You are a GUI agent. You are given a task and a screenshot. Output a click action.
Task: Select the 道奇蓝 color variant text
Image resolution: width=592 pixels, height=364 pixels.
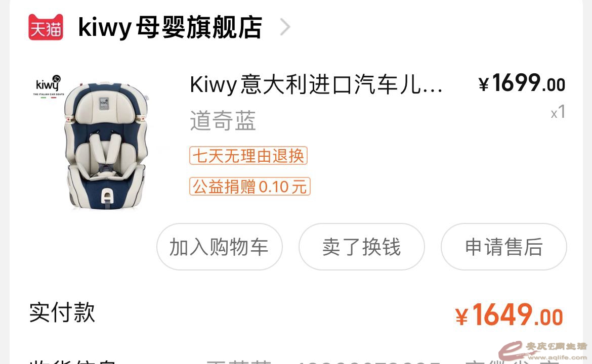(x=223, y=121)
